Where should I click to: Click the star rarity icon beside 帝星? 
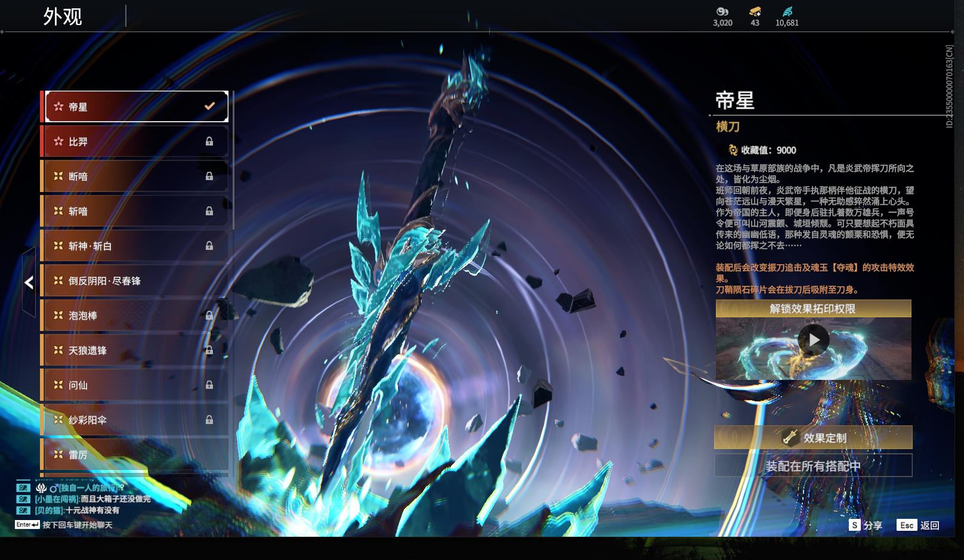[58, 107]
